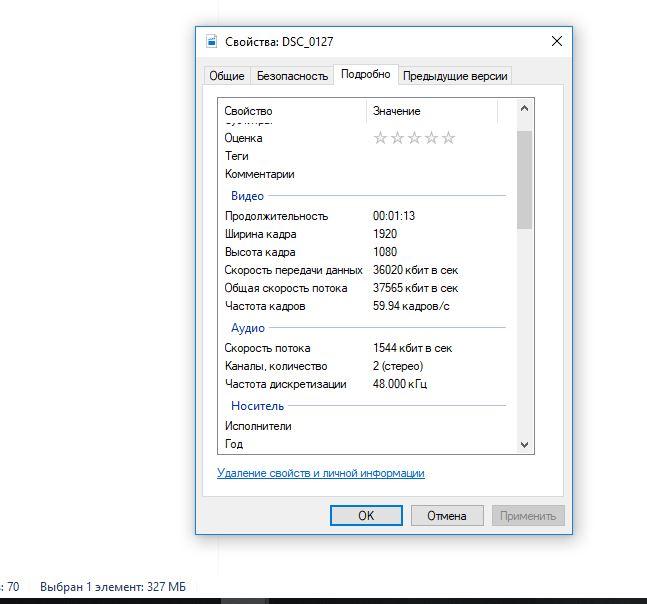Click the 1544 кбит в сек value

click(412, 348)
